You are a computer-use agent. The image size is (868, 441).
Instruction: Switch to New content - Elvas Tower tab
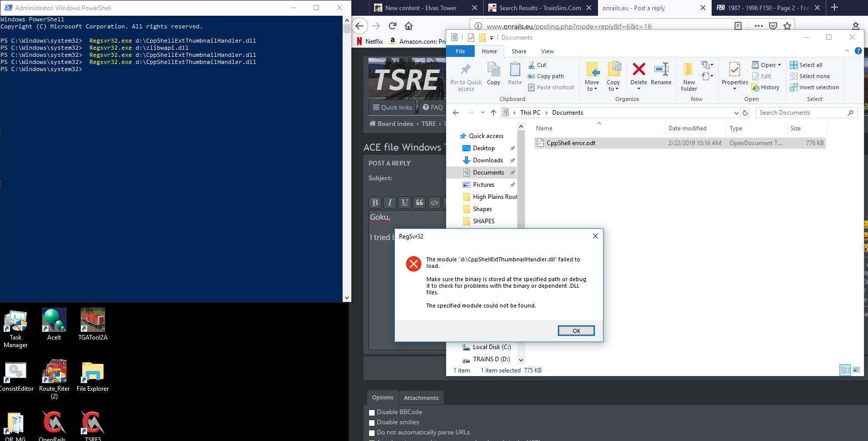[x=420, y=8]
